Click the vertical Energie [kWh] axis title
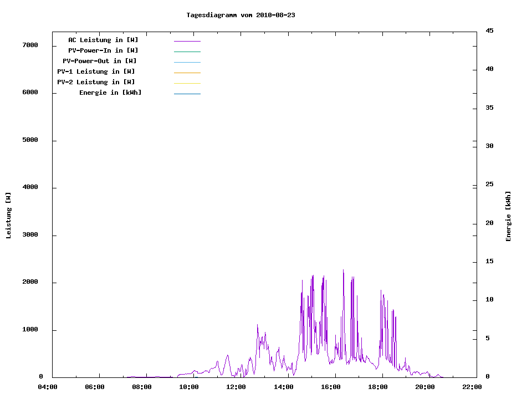Image resolution: width=532 pixels, height=399 pixels. click(x=508, y=216)
